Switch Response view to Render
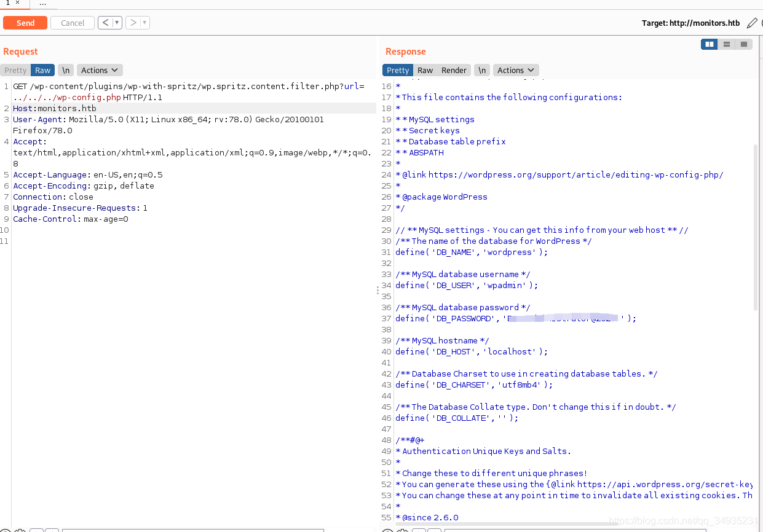 point(454,70)
